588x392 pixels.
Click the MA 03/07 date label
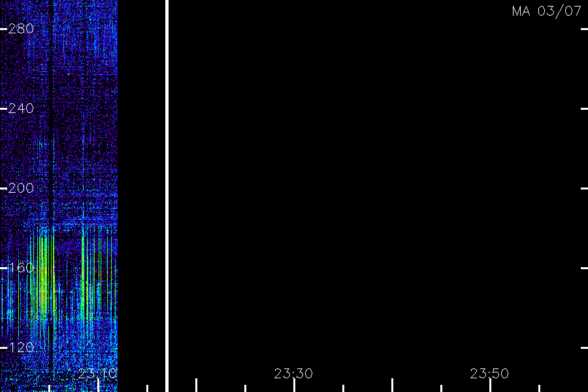(546, 11)
